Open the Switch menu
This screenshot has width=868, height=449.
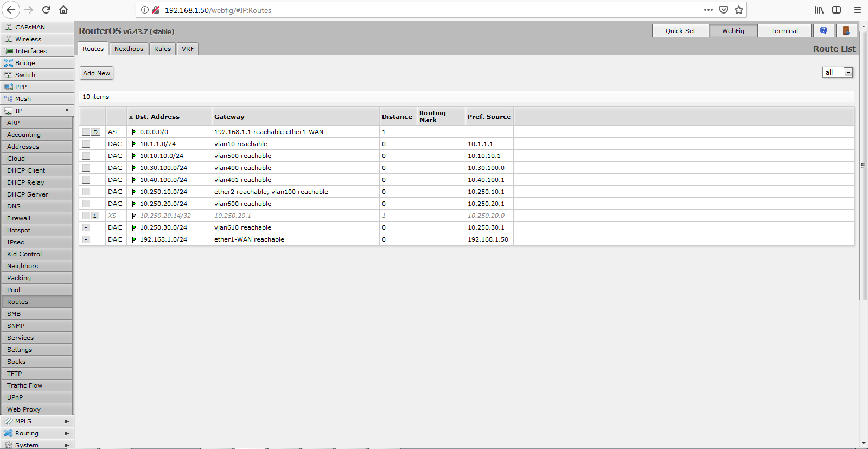coord(37,75)
